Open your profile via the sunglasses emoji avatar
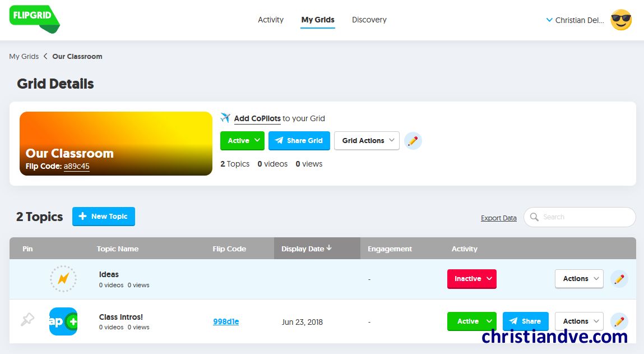 [x=621, y=20]
